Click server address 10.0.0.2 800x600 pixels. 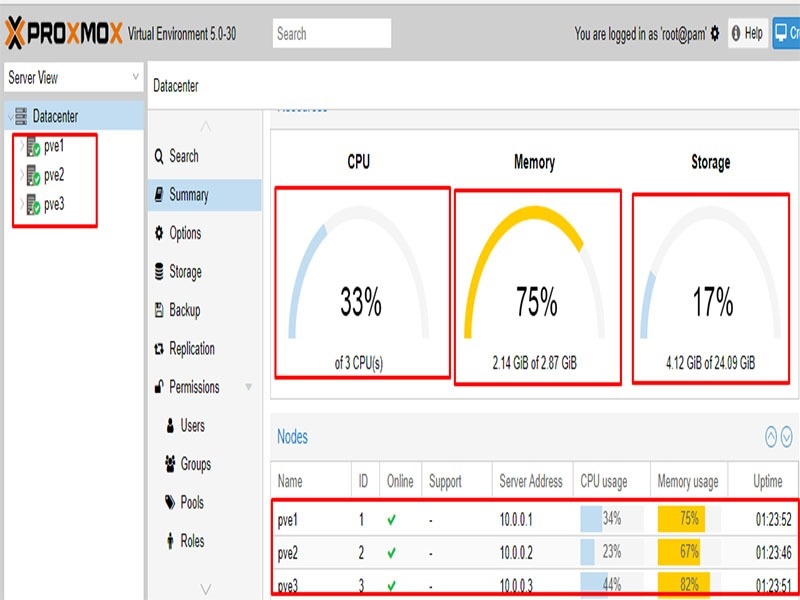pyautogui.click(x=516, y=553)
